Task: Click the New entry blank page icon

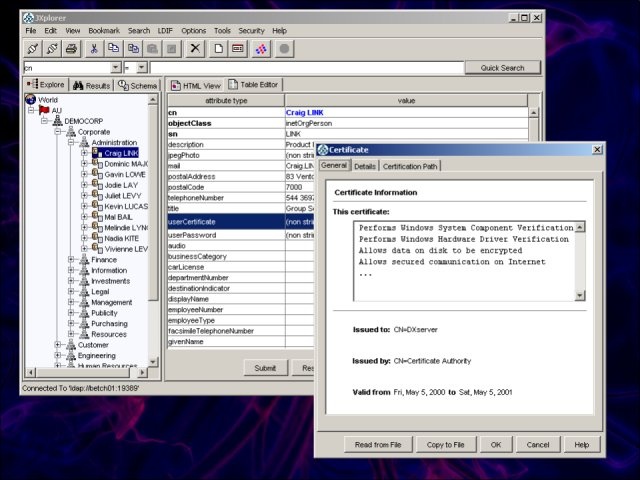Action: pyautogui.click(x=217, y=48)
